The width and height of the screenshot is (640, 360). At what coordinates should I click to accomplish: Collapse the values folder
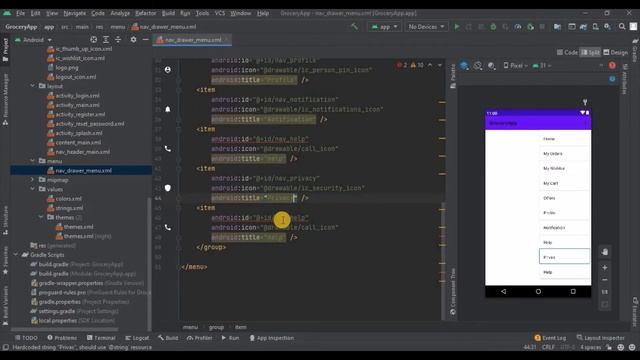(33, 189)
